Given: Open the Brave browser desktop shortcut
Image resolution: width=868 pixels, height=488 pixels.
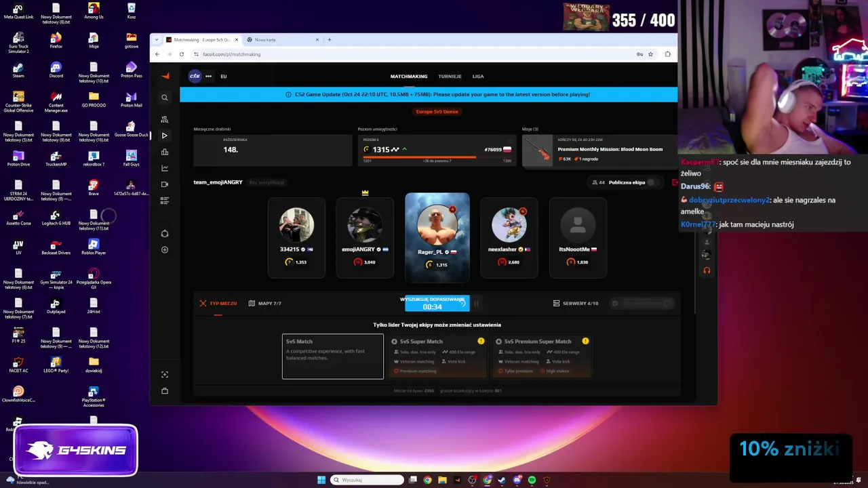Looking at the screenshot, I should click(x=94, y=188).
